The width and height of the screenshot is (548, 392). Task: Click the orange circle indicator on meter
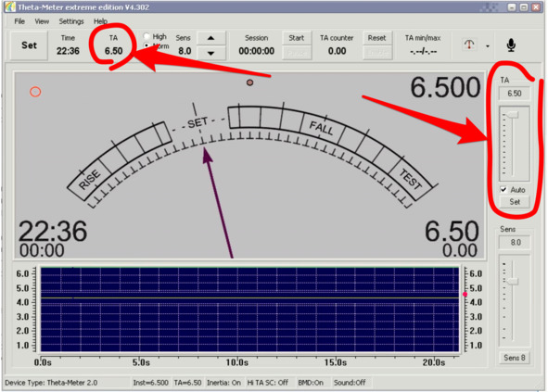pyautogui.click(x=35, y=92)
